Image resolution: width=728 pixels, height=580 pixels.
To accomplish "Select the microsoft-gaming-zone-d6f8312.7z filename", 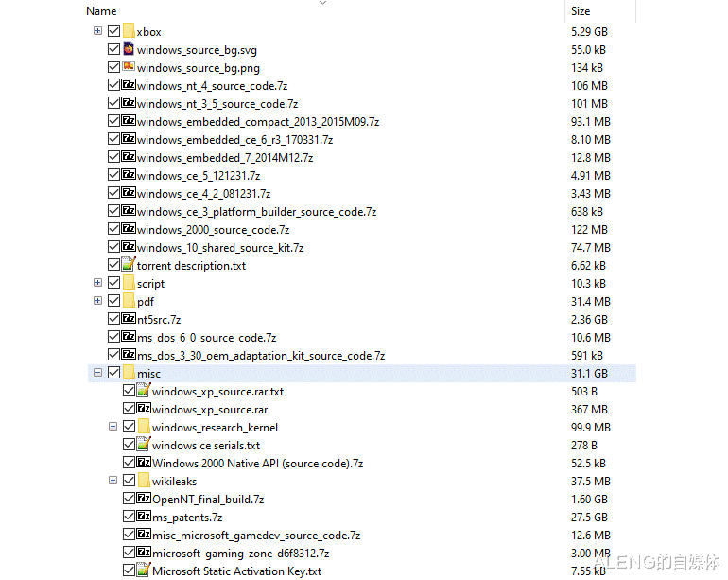I will click(240, 554).
